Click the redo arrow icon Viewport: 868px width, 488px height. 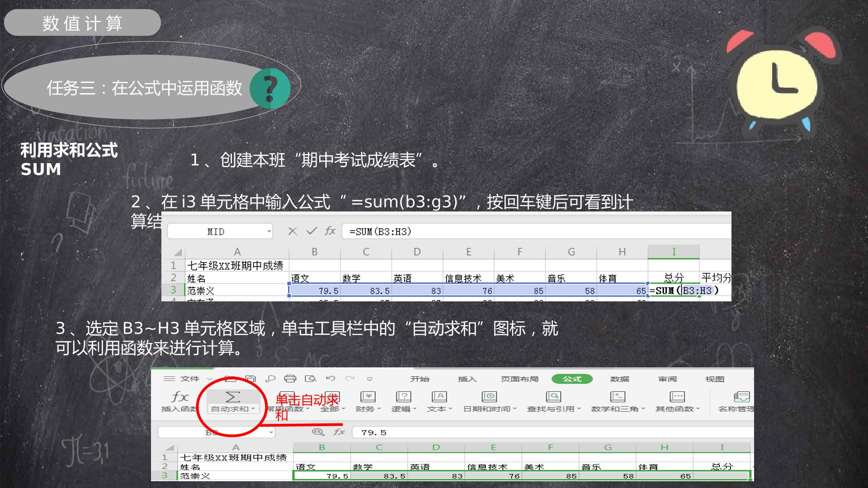(350, 379)
